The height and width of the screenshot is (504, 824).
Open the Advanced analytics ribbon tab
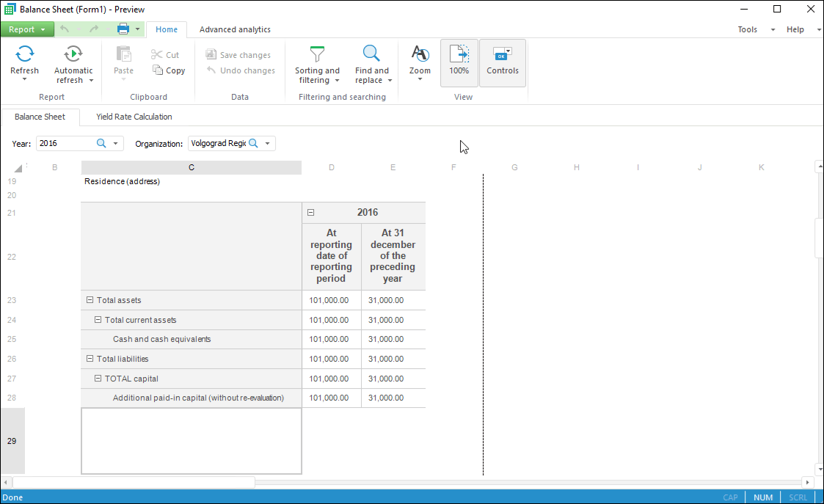tap(235, 29)
